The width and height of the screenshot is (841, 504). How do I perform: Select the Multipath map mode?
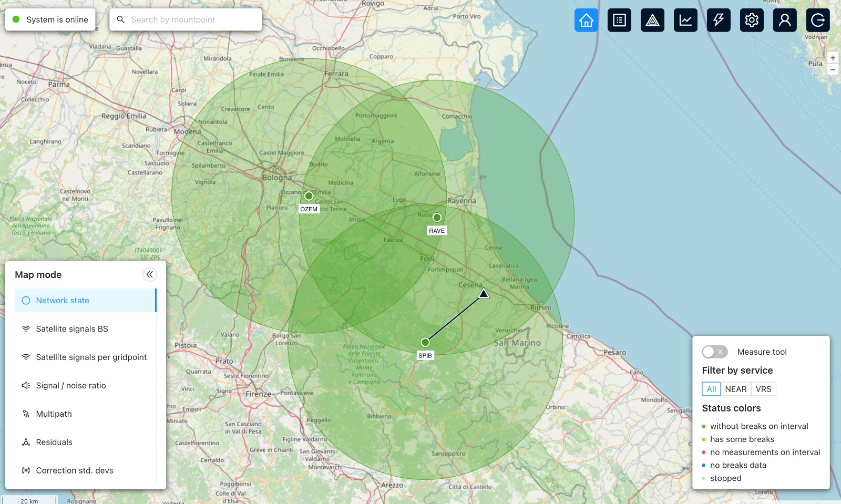pos(54,414)
